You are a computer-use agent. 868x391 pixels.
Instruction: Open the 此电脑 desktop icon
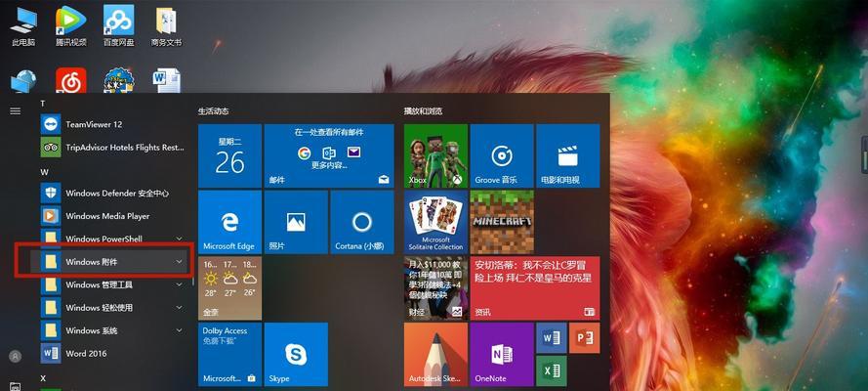pos(23,26)
